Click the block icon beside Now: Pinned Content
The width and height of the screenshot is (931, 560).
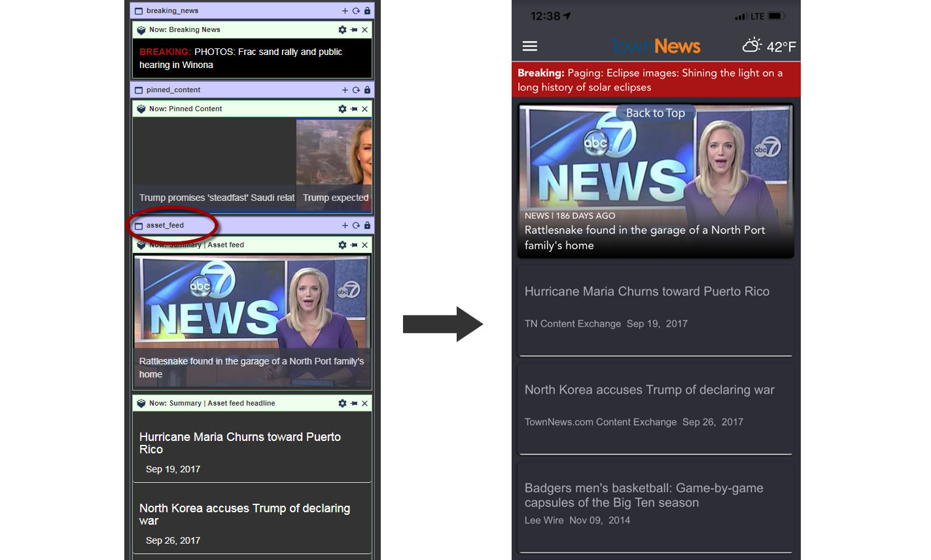pyautogui.click(x=141, y=109)
